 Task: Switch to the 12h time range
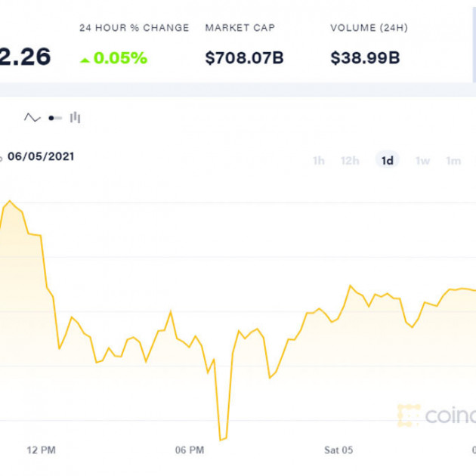tap(350, 160)
